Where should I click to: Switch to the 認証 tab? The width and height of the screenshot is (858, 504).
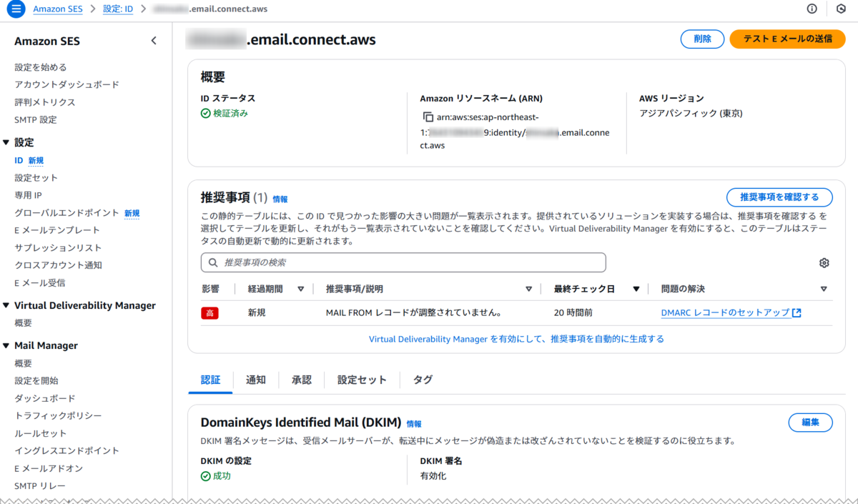pyautogui.click(x=210, y=380)
